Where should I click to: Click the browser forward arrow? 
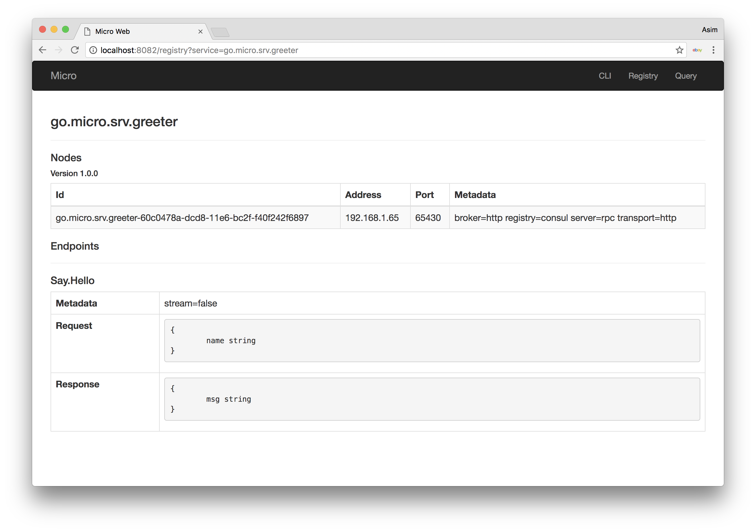pyautogui.click(x=59, y=50)
